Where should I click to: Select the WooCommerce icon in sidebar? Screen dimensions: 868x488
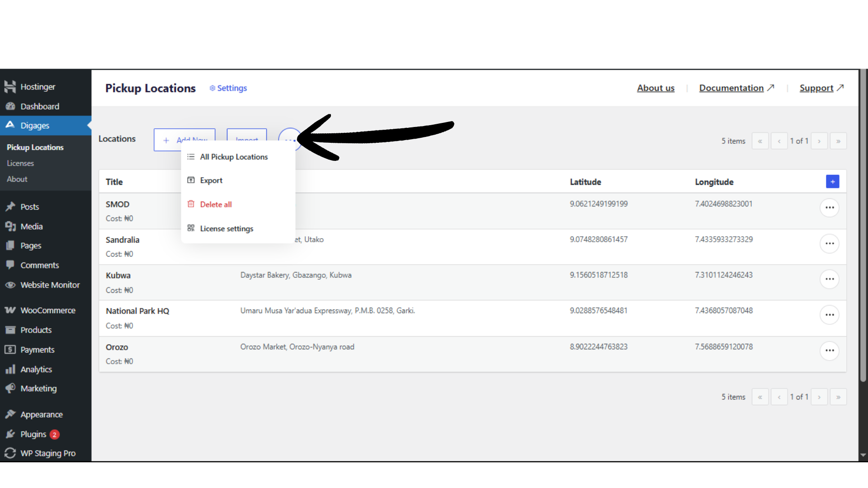pyautogui.click(x=10, y=310)
